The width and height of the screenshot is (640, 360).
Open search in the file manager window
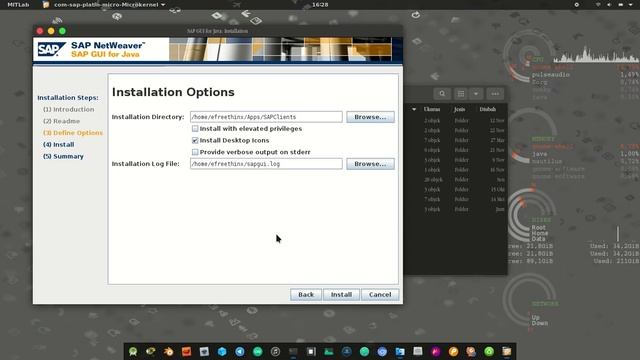442,94
